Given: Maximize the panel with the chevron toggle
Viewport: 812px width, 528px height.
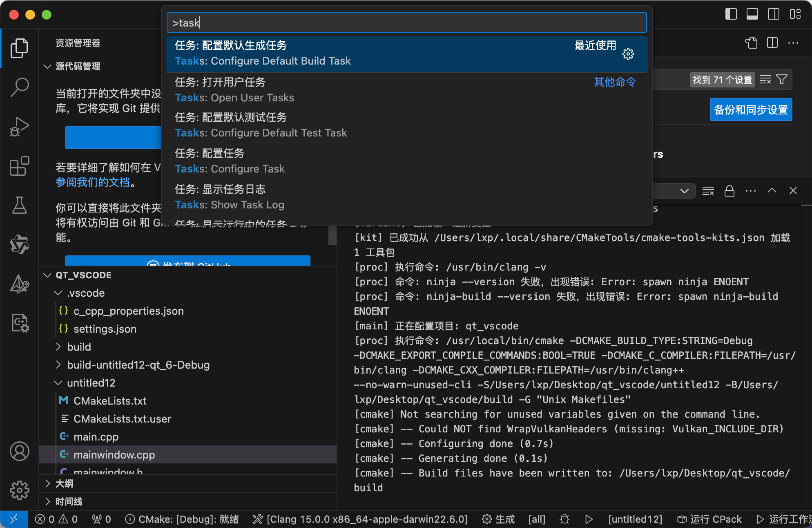Looking at the screenshot, I should click(x=772, y=190).
